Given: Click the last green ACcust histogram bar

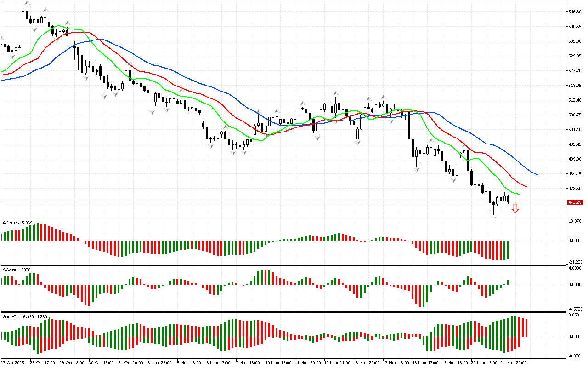Looking at the screenshot, I should pyautogui.click(x=509, y=282).
